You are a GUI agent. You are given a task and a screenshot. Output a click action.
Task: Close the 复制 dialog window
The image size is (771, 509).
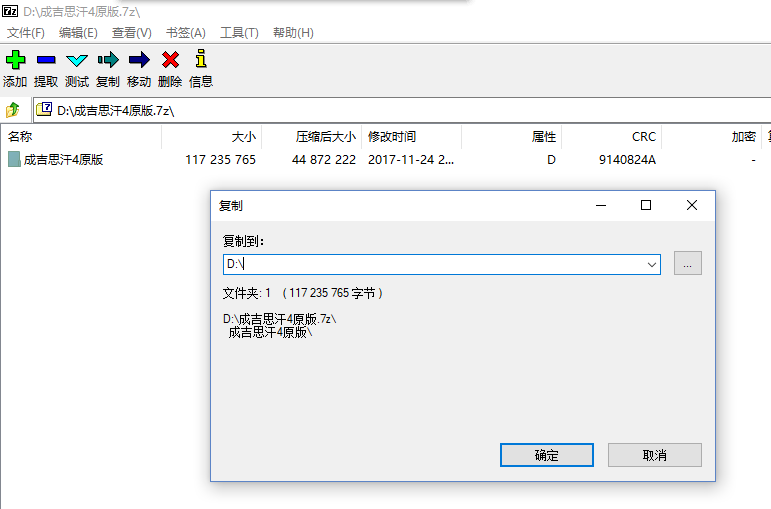pyautogui.click(x=692, y=205)
